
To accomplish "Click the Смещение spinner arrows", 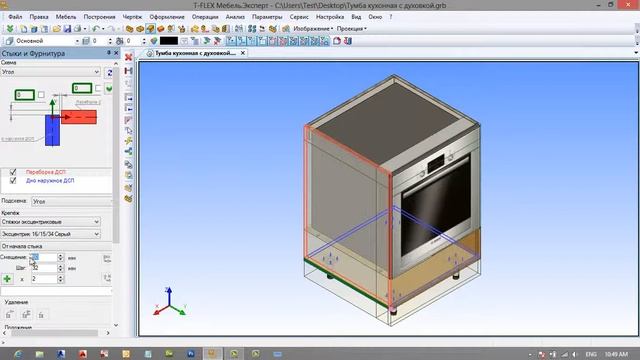I will (x=60, y=257).
